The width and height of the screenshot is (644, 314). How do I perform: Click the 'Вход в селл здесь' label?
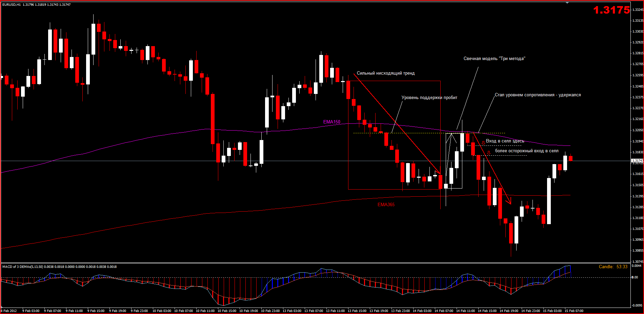point(505,141)
